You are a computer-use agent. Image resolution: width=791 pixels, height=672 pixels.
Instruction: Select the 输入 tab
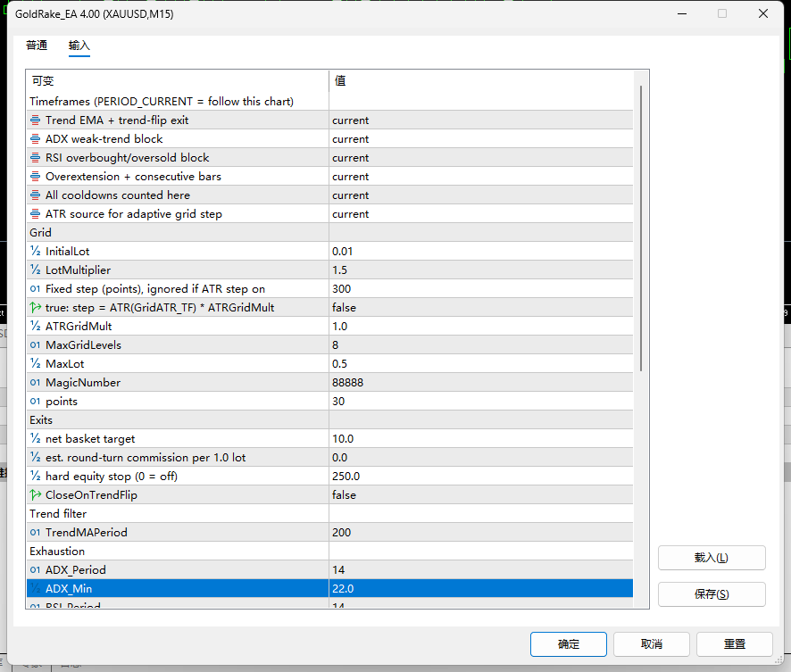(x=79, y=46)
